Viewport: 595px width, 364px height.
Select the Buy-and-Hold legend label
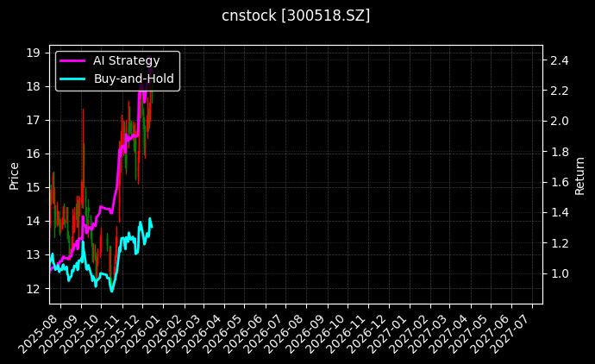click(134, 78)
